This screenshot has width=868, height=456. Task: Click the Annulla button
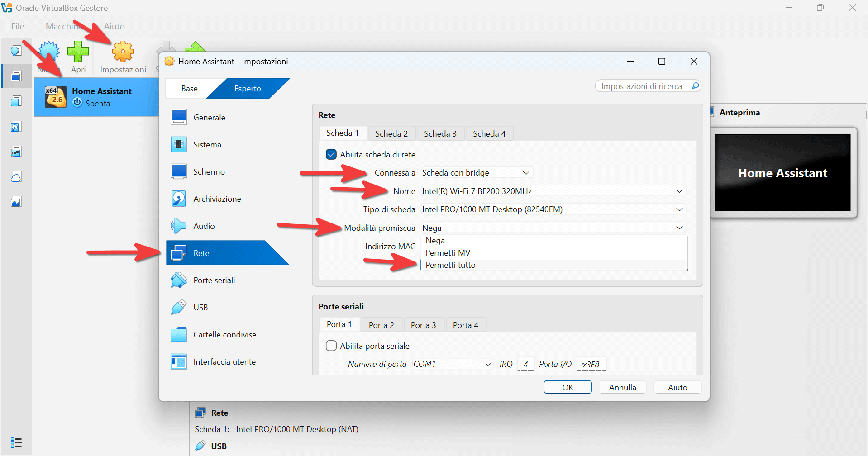click(623, 387)
